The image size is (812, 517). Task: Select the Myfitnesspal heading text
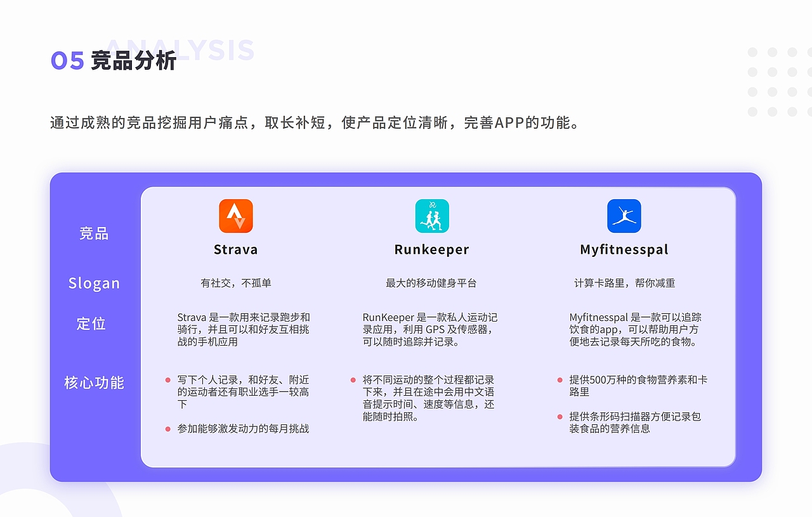click(624, 250)
